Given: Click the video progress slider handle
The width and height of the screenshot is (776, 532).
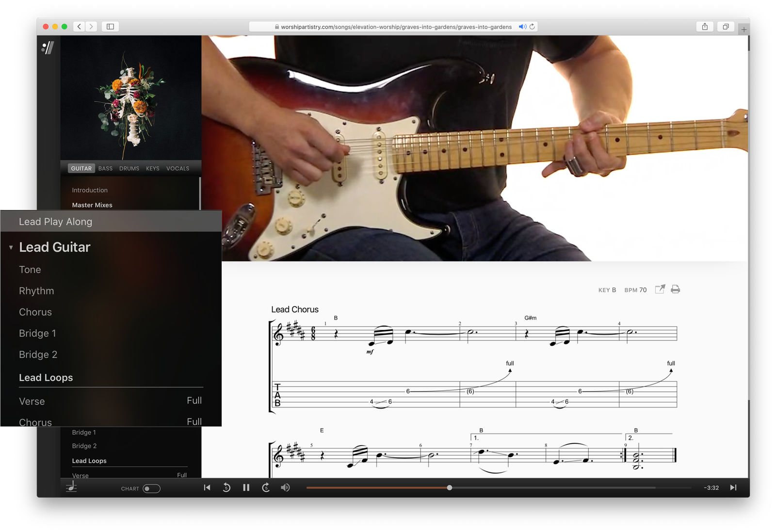Looking at the screenshot, I should tap(450, 487).
